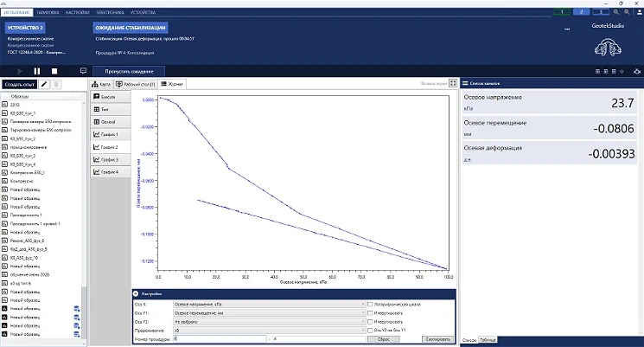Open График 2 chart
Image resolution: width=644 pixels, height=347 pixels.
click(x=111, y=147)
